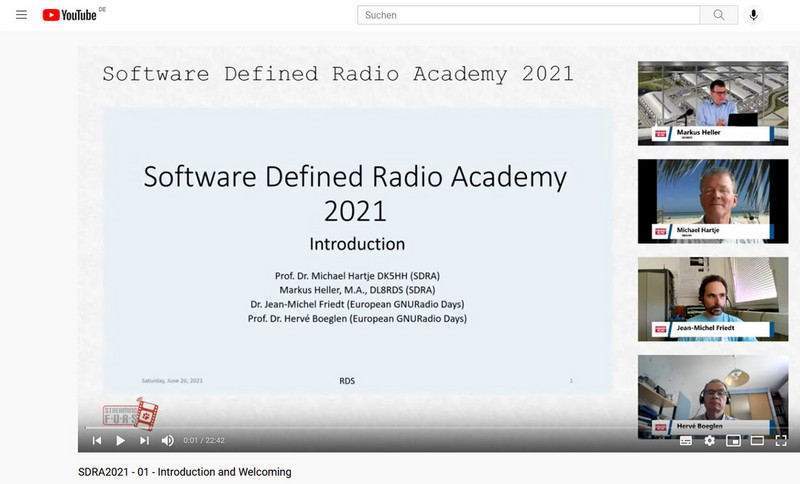Click the 'Markus Heller, M.A., DL8RDS (SDRA)' line
This screenshot has width=800, height=484.
tap(357, 290)
